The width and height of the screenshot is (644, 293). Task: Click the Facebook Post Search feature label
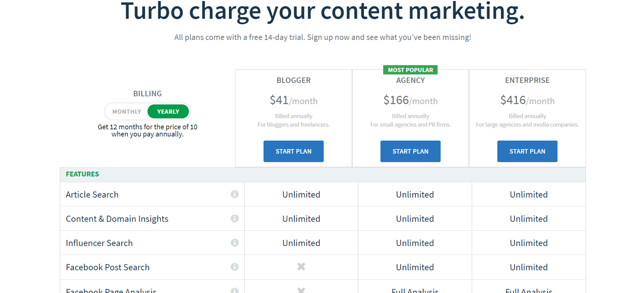click(x=107, y=267)
